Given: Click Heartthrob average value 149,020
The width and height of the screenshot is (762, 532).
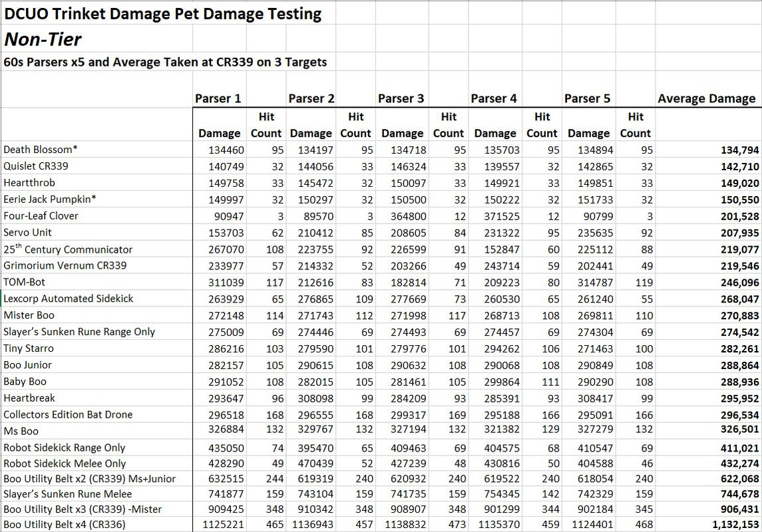Looking at the screenshot, I should 739,183.
